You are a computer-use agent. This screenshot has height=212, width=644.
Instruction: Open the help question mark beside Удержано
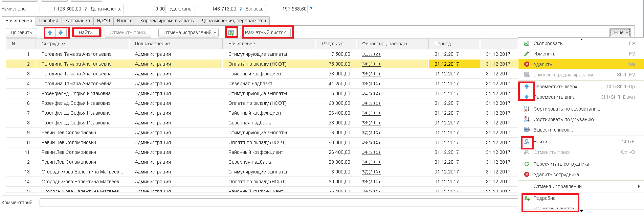click(x=241, y=9)
